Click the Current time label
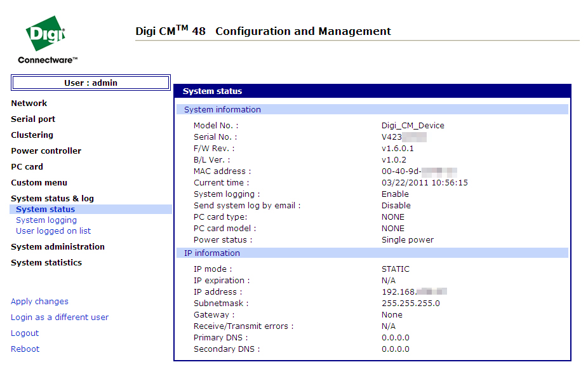 (221, 182)
